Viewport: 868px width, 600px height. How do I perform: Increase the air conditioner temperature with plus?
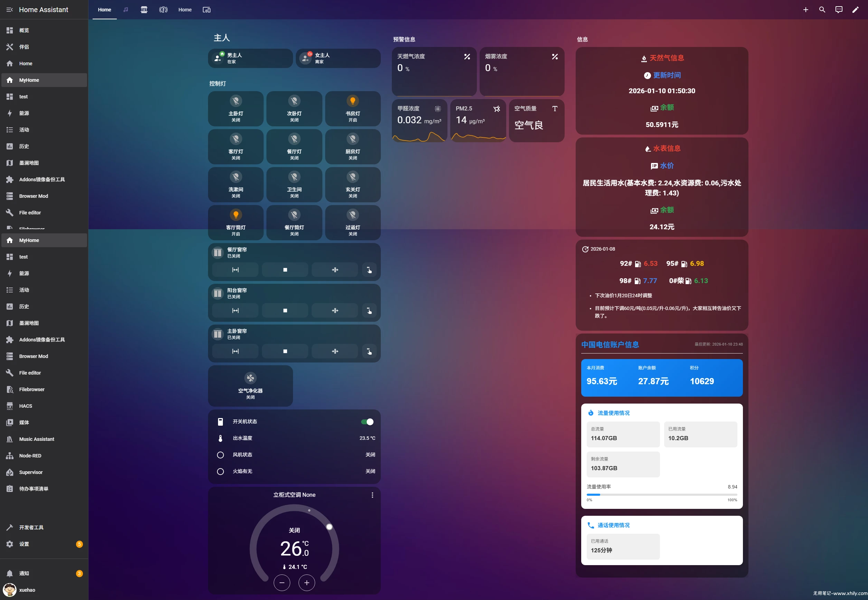click(x=306, y=583)
